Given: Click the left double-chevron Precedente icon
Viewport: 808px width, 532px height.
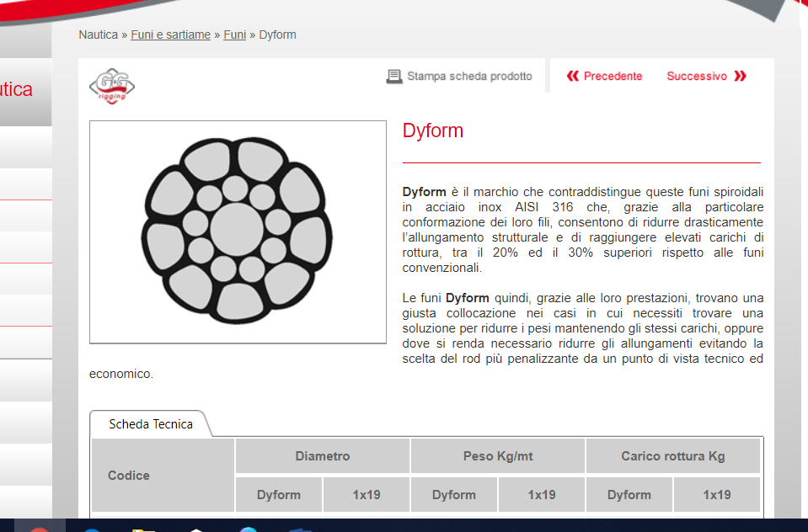Looking at the screenshot, I should (572, 77).
